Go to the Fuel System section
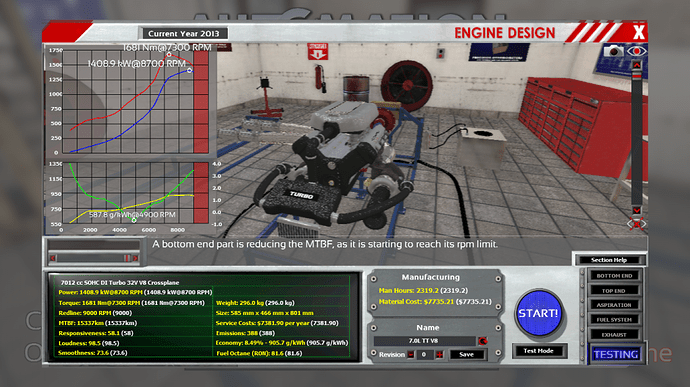Image resolution: width=690 pixels, height=387 pixels. coord(614,320)
